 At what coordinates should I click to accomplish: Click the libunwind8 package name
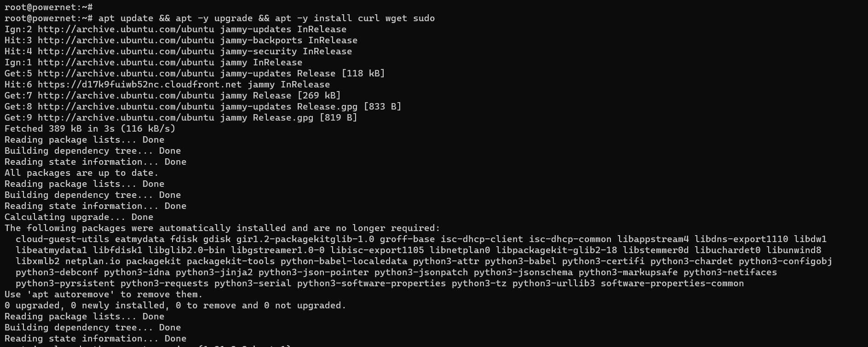click(x=793, y=250)
